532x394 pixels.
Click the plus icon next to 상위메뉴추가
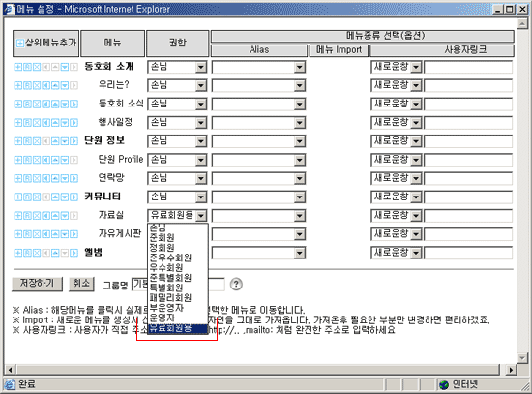[x=20, y=44]
